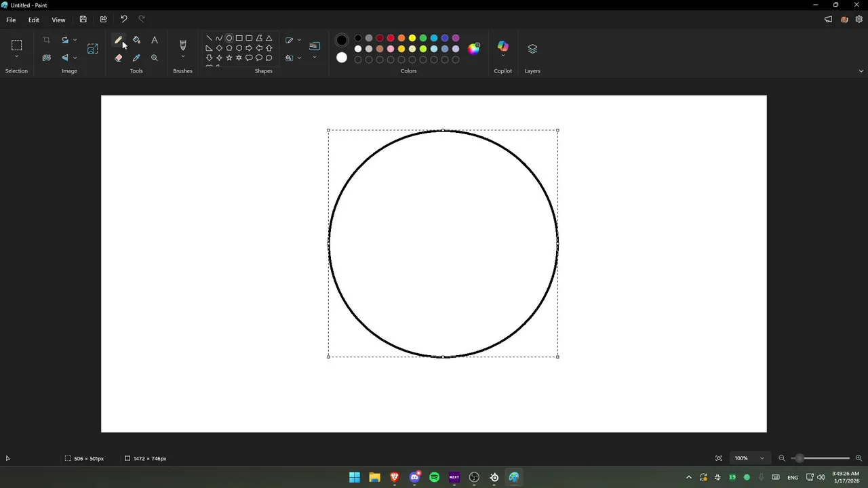
Task: Click the bottom-right selection handle
Action: 557,357
